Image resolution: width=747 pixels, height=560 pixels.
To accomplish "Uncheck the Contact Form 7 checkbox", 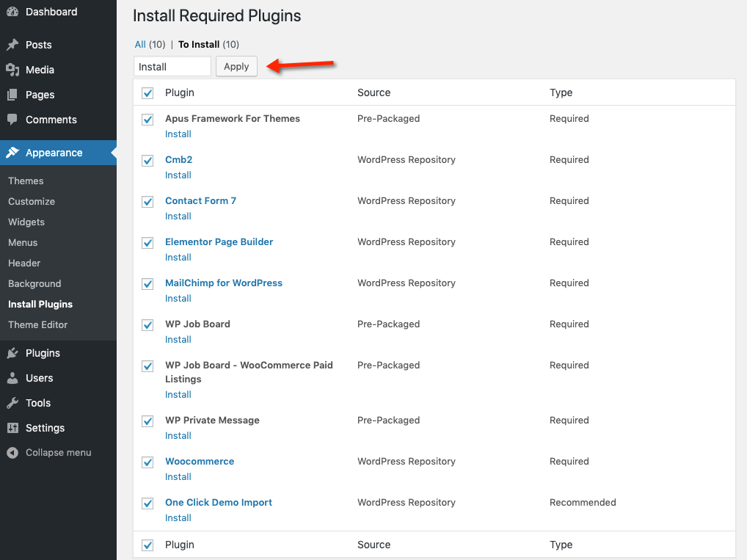I will click(x=147, y=202).
